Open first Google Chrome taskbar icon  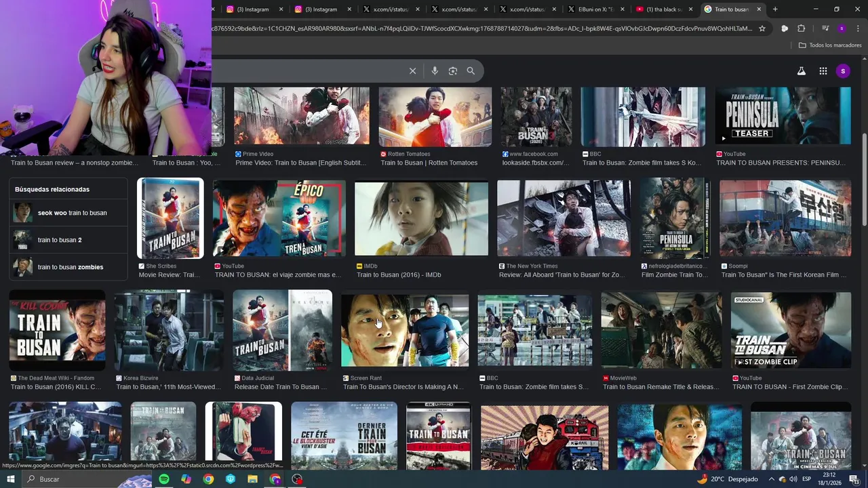pos(208,479)
